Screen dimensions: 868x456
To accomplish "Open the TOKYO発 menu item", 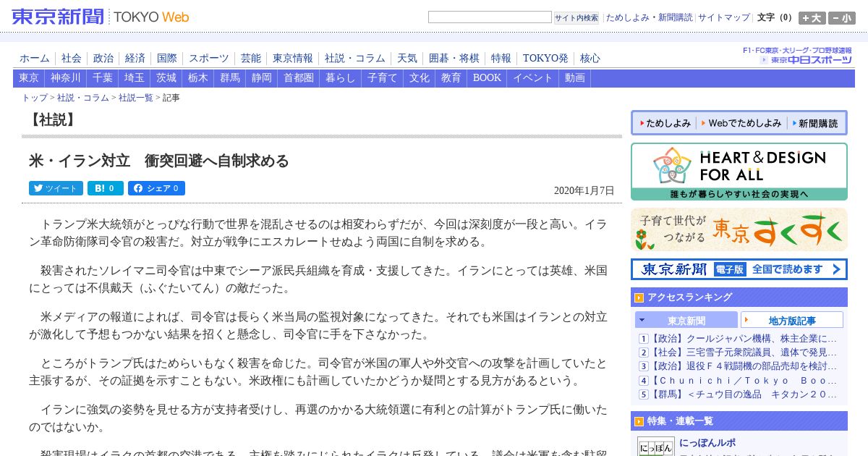I will coord(545,59).
